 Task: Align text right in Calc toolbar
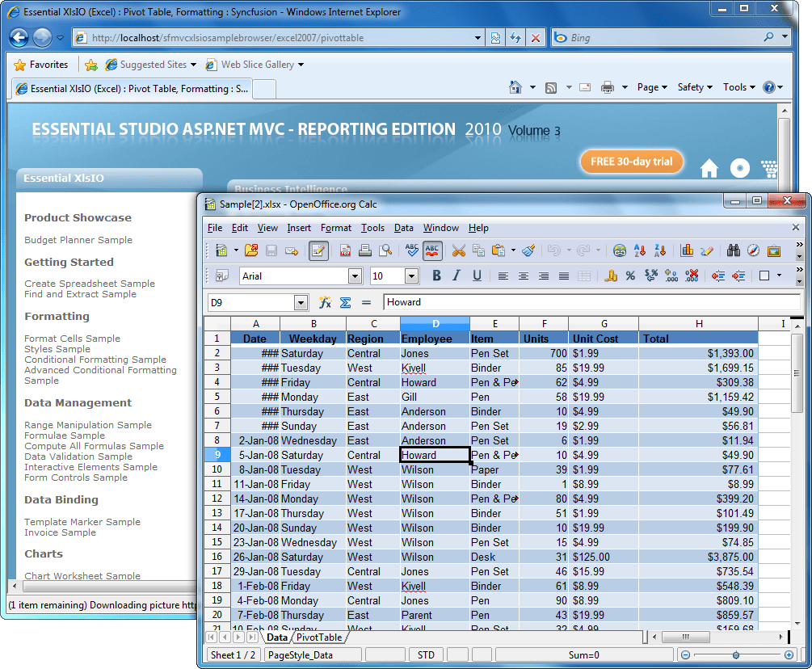544,276
